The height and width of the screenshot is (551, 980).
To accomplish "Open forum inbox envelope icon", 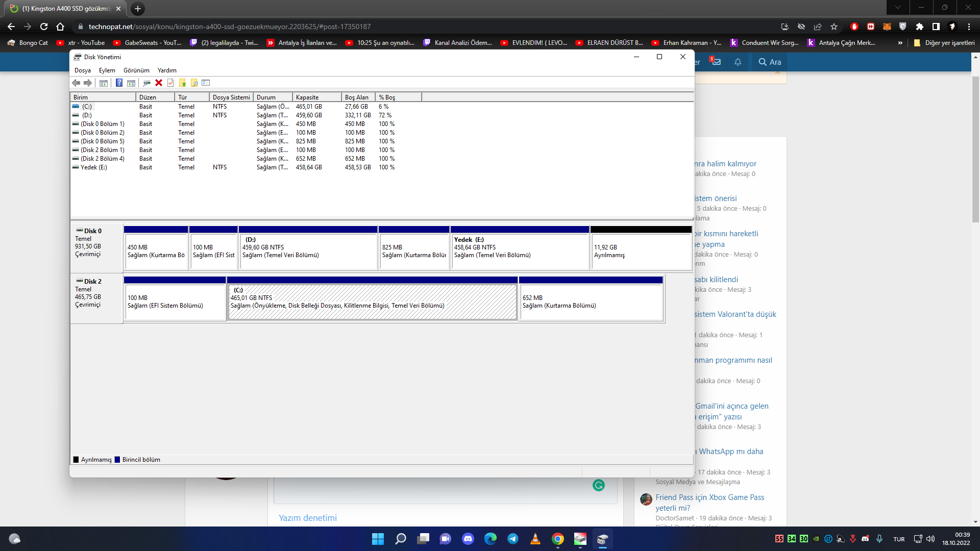I will [716, 62].
